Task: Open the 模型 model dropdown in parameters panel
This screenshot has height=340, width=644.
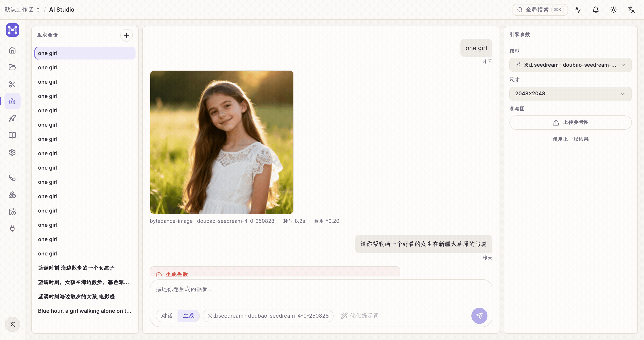Action: (570, 65)
